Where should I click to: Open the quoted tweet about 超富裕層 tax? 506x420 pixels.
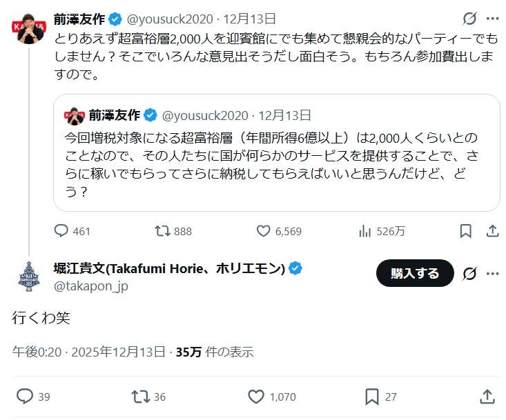pyautogui.click(x=277, y=153)
